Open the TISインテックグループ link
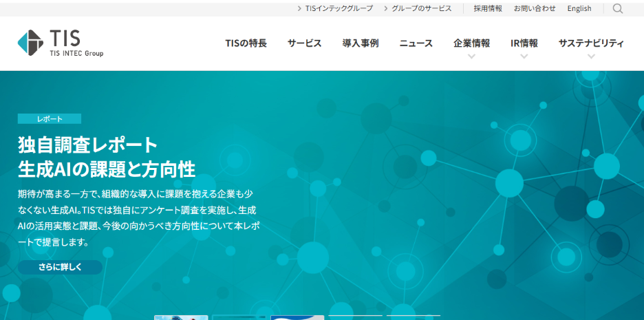This screenshot has width=644, height=320. [339, 8]
